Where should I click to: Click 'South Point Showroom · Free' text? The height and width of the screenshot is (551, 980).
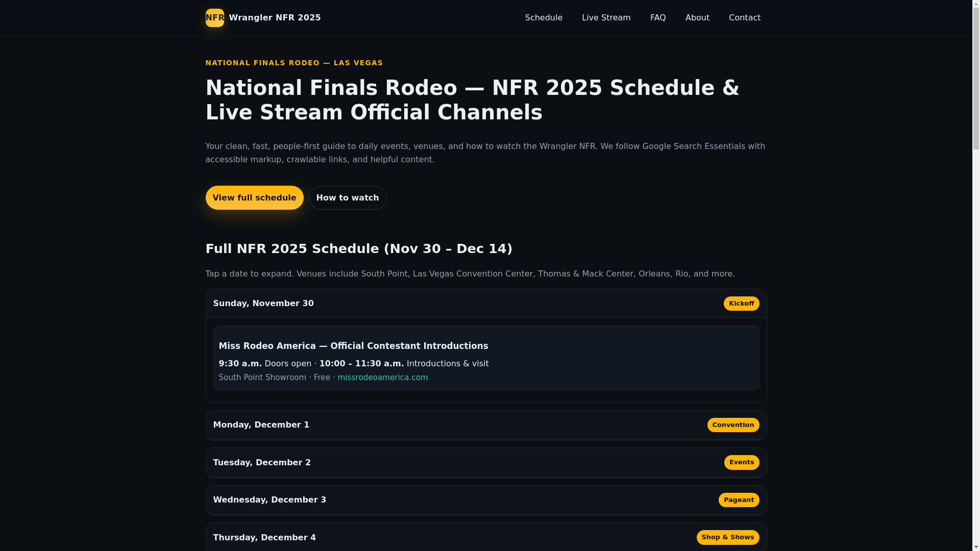pyautogui.click(x=274, y=378)
